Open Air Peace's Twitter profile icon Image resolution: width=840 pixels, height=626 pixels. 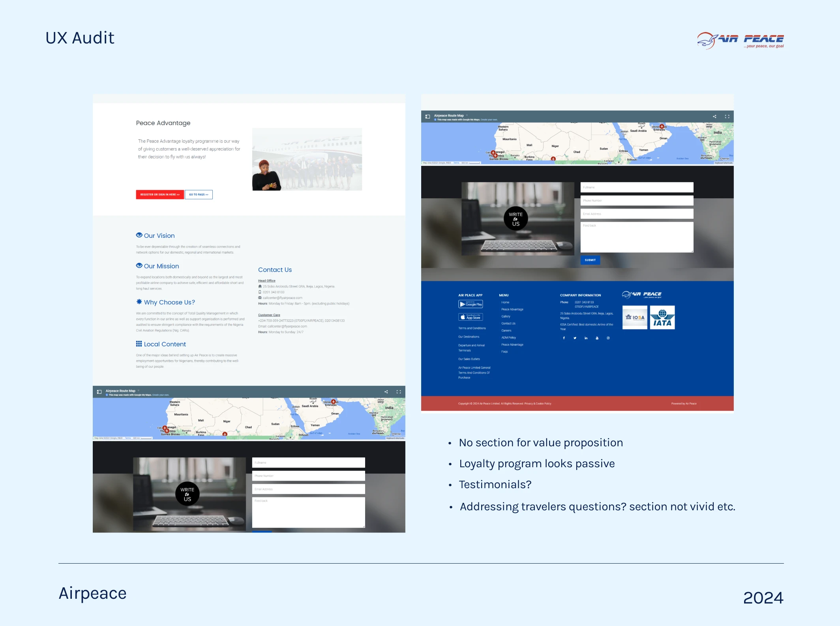575,338
